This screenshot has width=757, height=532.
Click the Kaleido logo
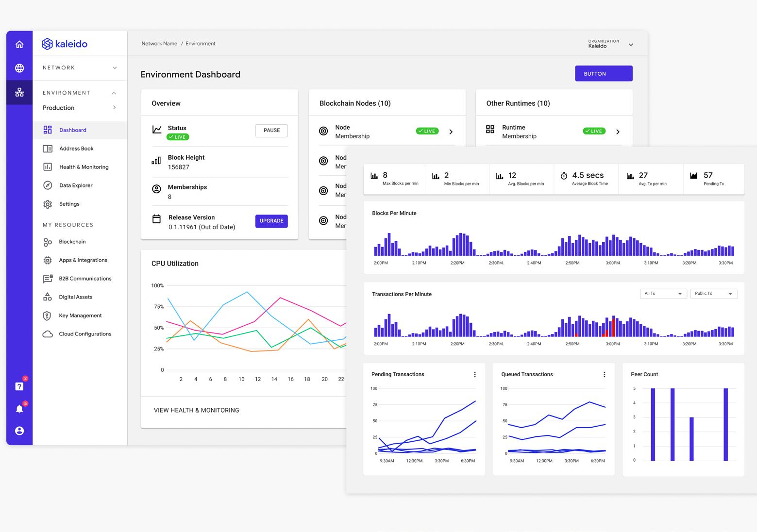pos(65,44)
